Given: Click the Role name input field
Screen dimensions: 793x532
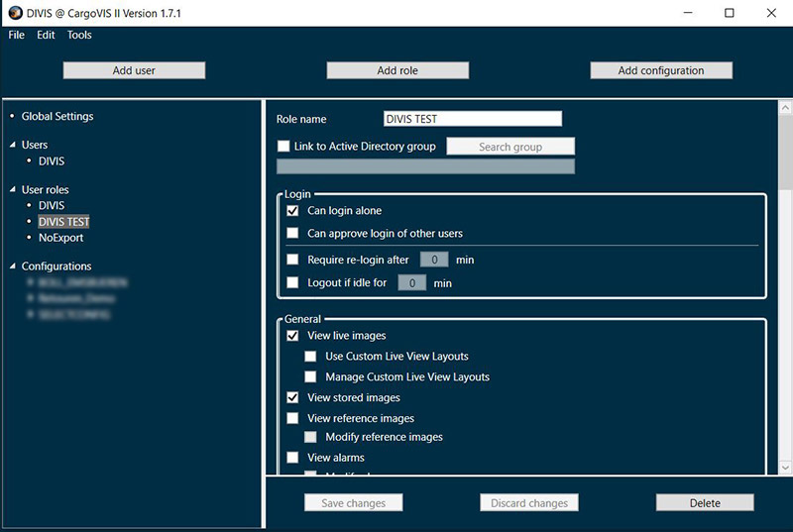Looking at the screenshot, I should (473, 119).
